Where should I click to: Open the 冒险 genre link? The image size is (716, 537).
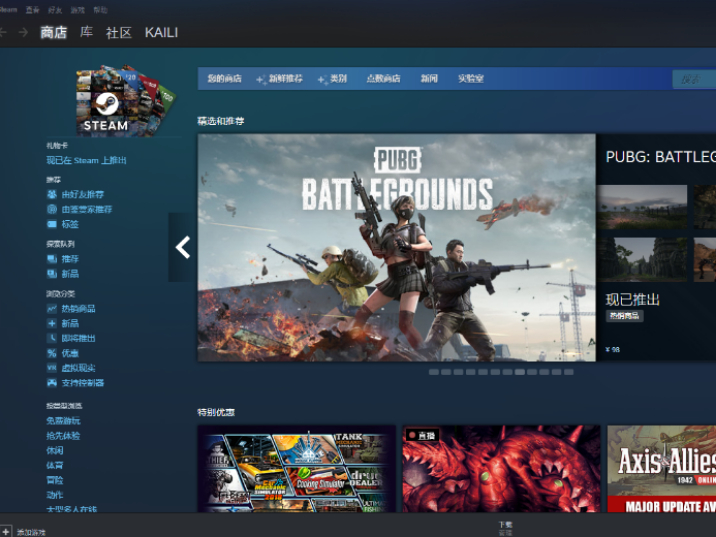(55, 480)
